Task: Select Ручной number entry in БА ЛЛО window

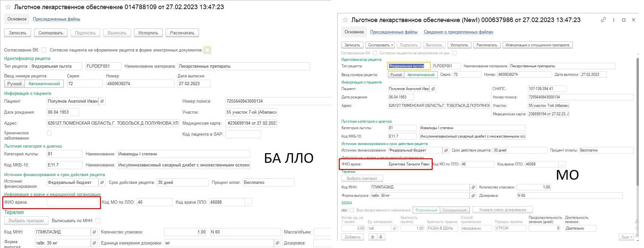Action: pyautogui.click(x=15, y=84)
